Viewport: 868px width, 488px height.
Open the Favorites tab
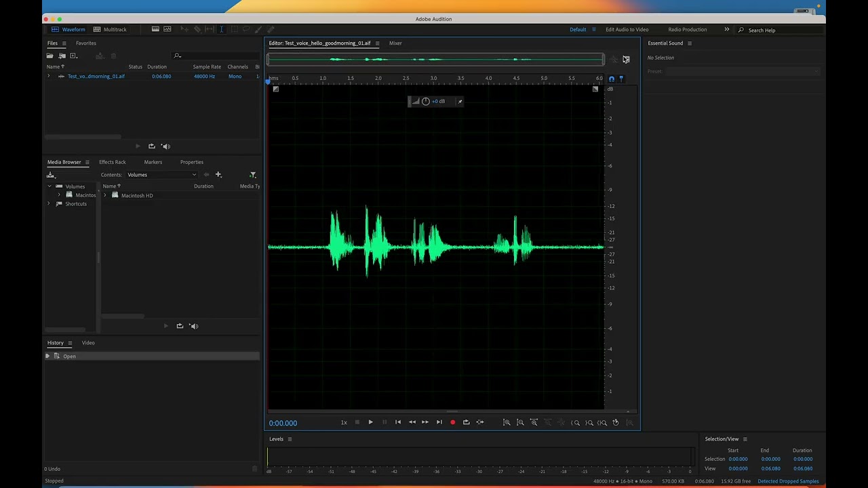[86, 43]
